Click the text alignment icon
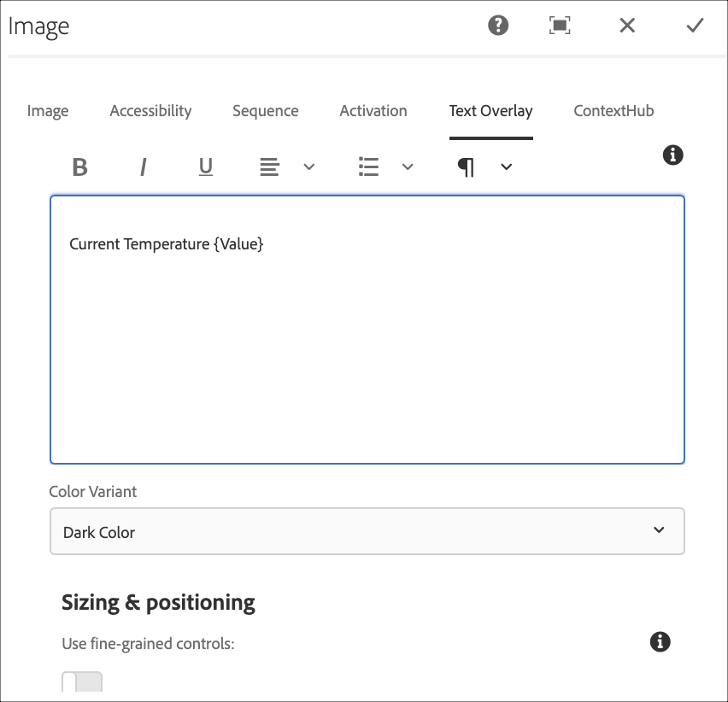The image size is (728, 702). 270,167
